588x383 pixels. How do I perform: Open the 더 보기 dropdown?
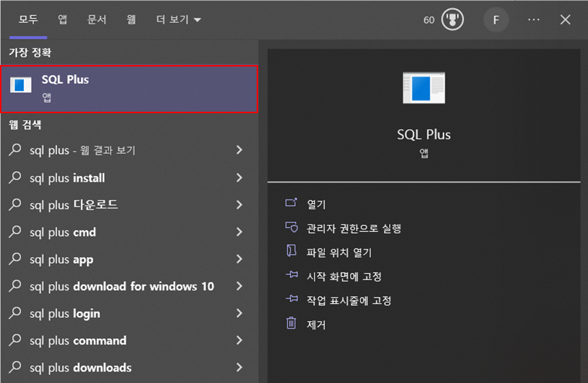179,20
